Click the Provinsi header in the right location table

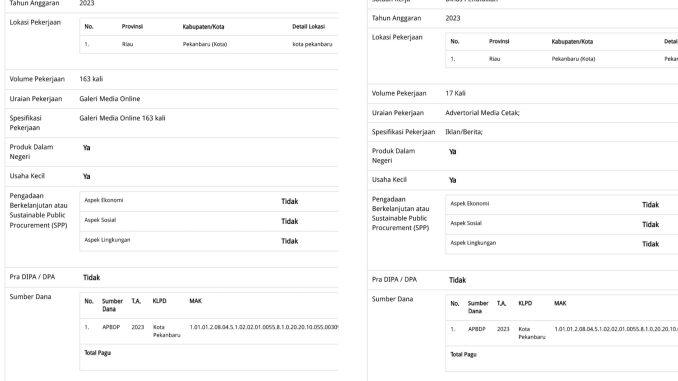point(499,42)
